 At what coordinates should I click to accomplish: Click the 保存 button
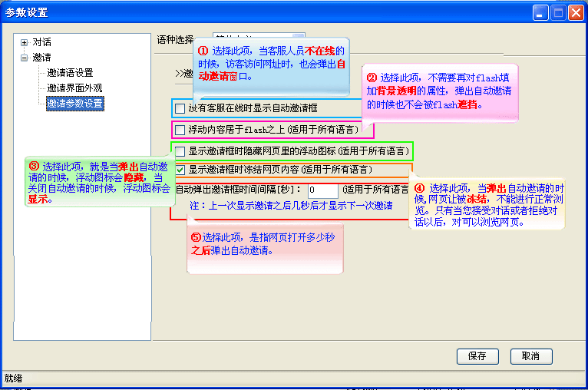tap(477, 356)
